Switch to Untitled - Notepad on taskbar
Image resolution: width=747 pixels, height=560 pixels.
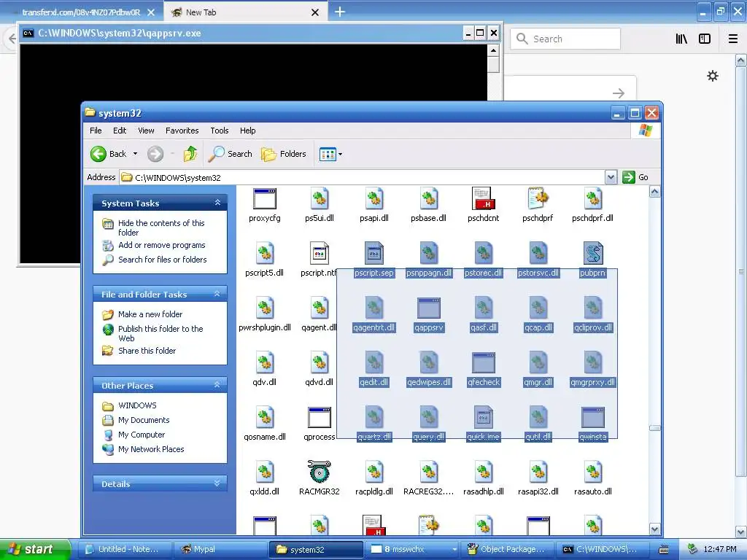click(x=123, y=550)
